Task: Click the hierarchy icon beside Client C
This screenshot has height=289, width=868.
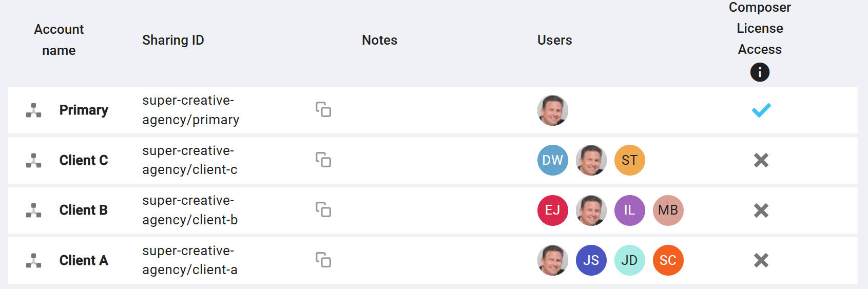Action: coord(34,160)
